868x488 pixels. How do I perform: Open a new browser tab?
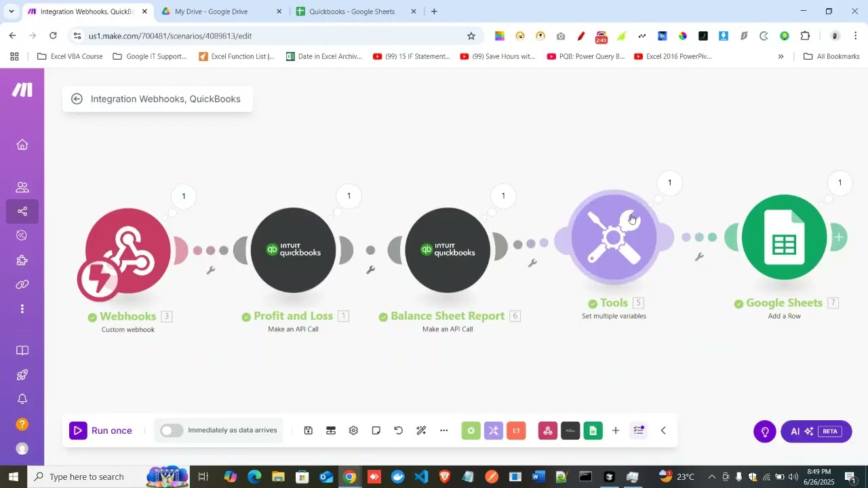[x=434, y=12]
